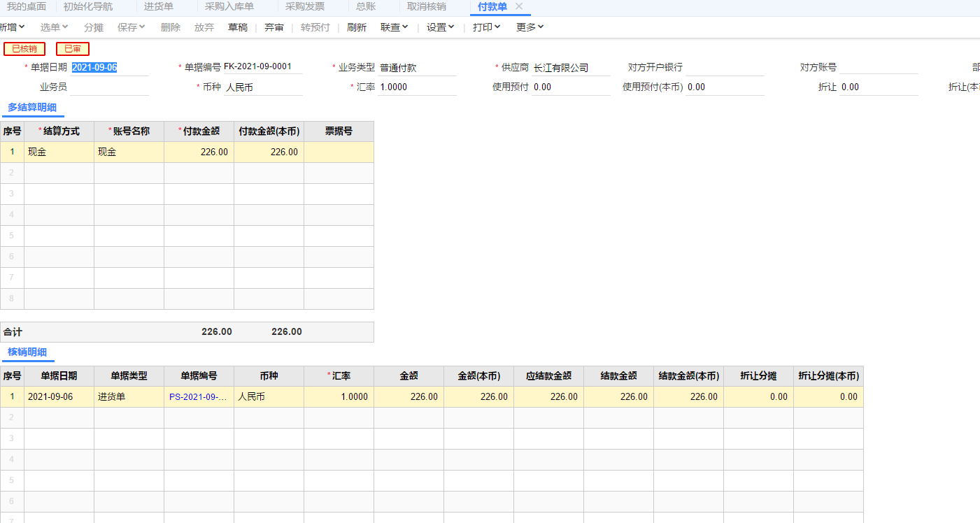
Task: Click the 转预付 toolbar item
Action: [315, 27]
